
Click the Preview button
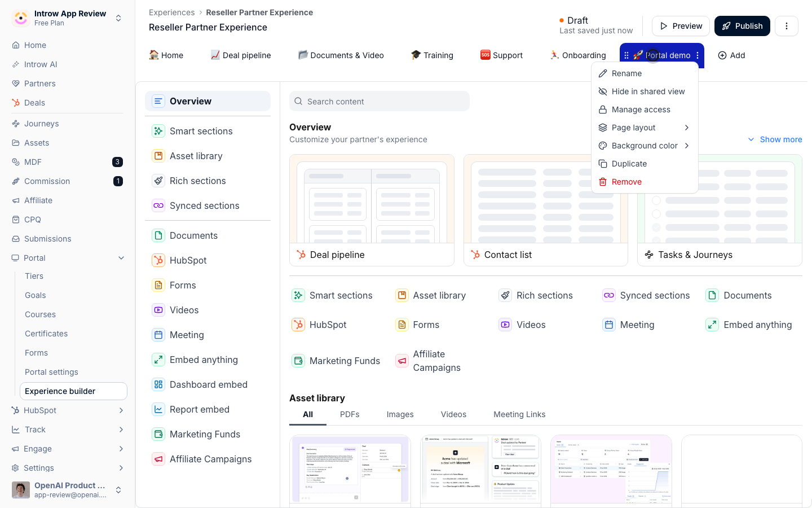pyautogui.click(x=681, y=26)
